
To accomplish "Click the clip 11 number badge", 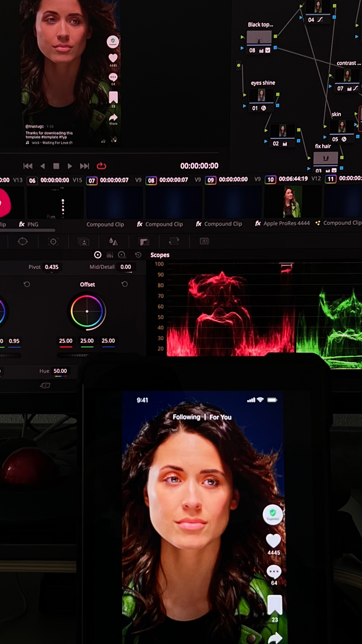I will pyautogui.click(x=330, y=179).
